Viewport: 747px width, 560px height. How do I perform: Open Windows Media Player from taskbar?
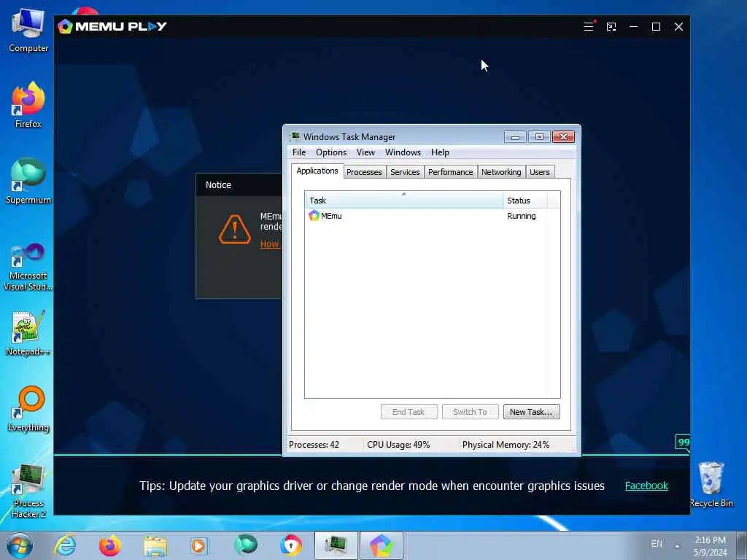(199, 545)
